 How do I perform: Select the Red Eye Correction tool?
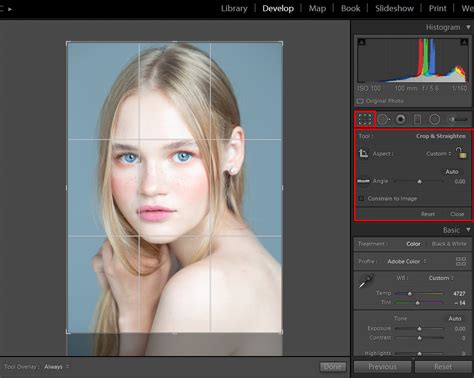[x=401, y=119]
